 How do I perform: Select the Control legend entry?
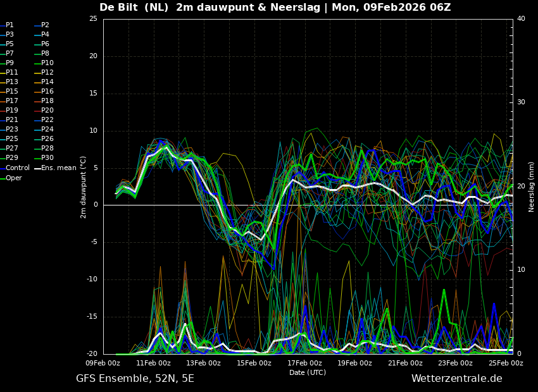click(x=17, y=168)
